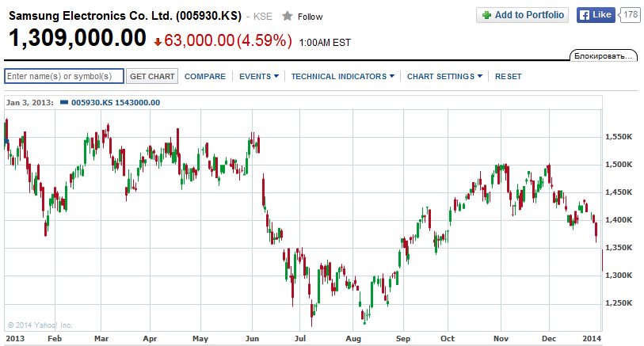Click the Reset link

tap(508, 76)
